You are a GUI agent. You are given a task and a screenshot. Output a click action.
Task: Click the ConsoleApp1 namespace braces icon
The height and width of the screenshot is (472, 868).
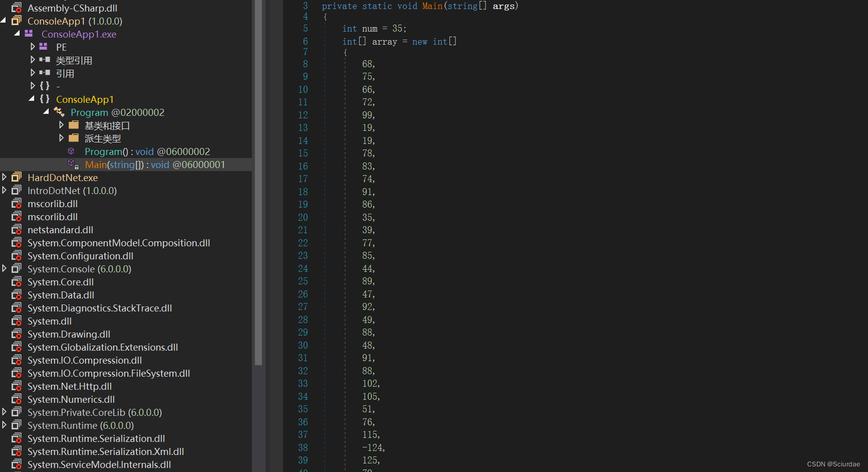tap(45, 99)
